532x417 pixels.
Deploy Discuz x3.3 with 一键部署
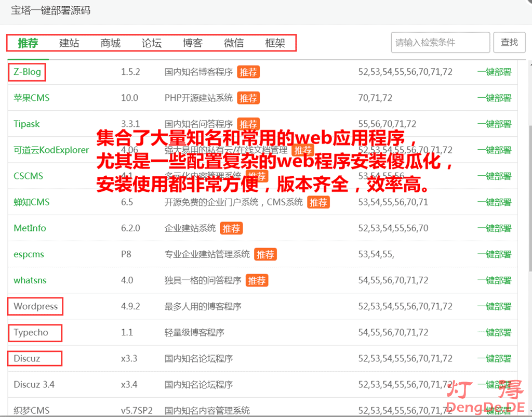[x=494, y=358]
